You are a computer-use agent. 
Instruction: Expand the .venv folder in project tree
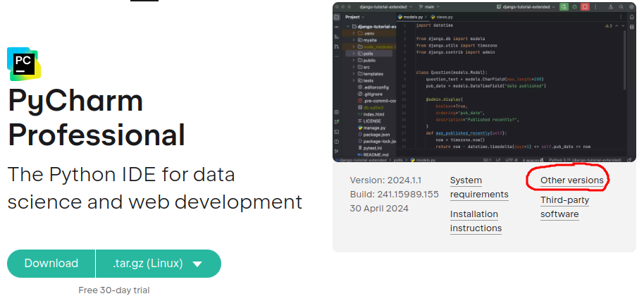tap(354, 33)
